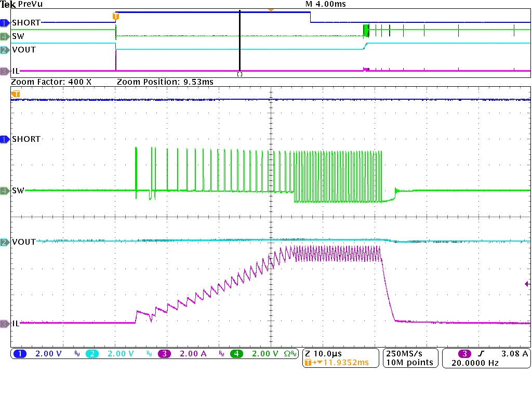Select channel 1 SHORT marker in zoom window
The width and height of the screenshot is (532, 399).
pyautogui.click(x=5, y=139)
